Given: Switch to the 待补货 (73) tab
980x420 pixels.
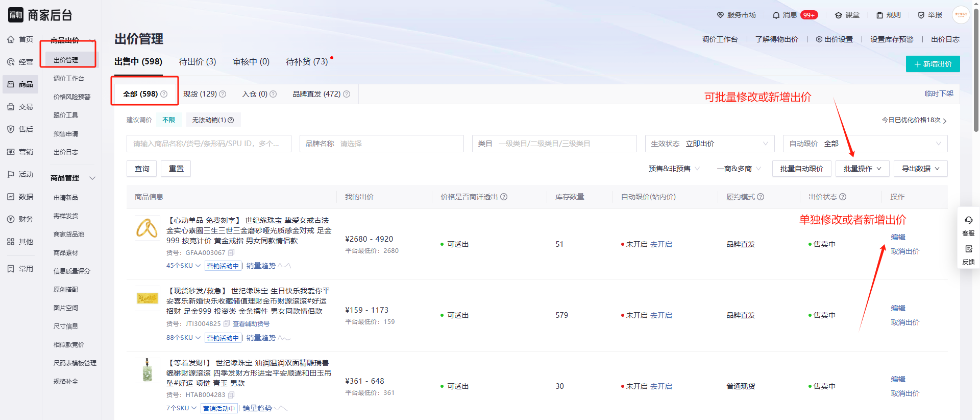Looking at the screenshot, I should [307, 62].
